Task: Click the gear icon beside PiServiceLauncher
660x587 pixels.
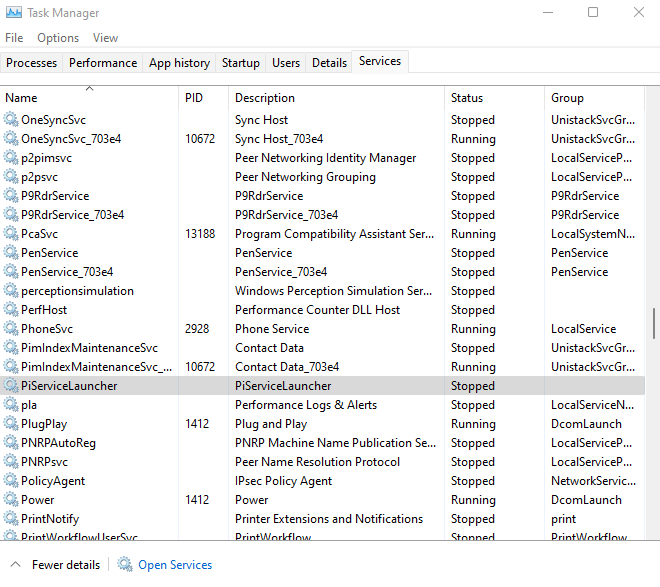Action: point(11,385)
